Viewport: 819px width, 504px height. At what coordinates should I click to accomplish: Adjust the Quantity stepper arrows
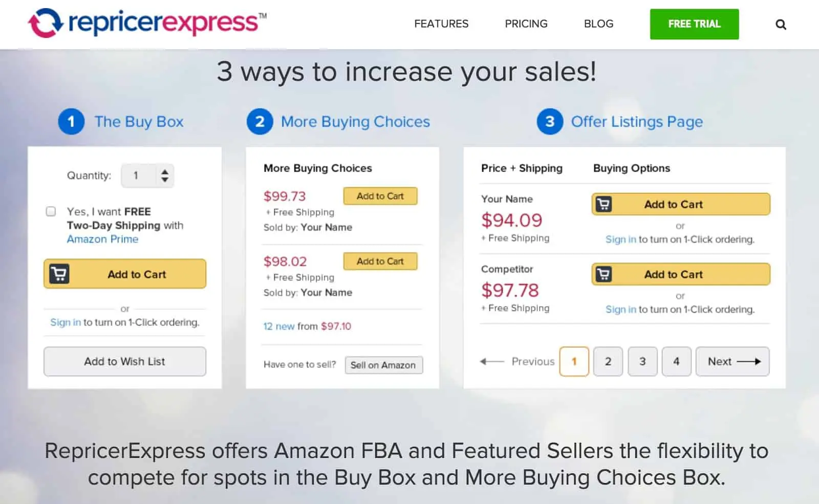165,176
